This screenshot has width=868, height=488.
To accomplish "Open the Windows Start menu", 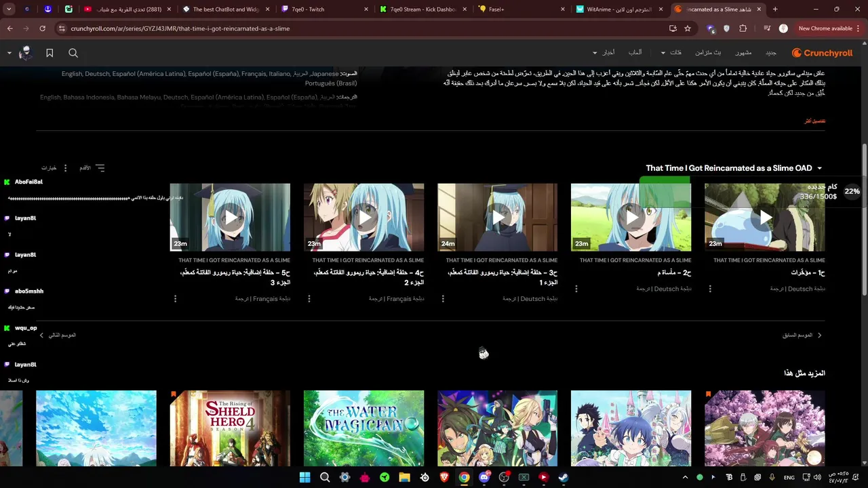I will [304, 477].
